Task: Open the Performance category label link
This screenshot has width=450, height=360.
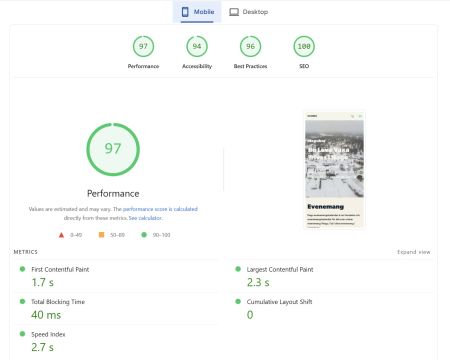Action: (143, 66)
